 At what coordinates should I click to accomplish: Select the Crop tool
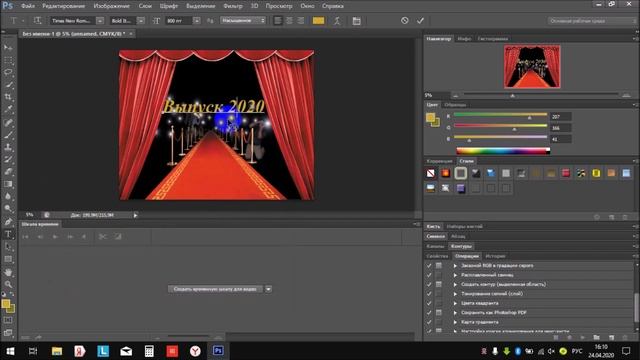(8, 97)
